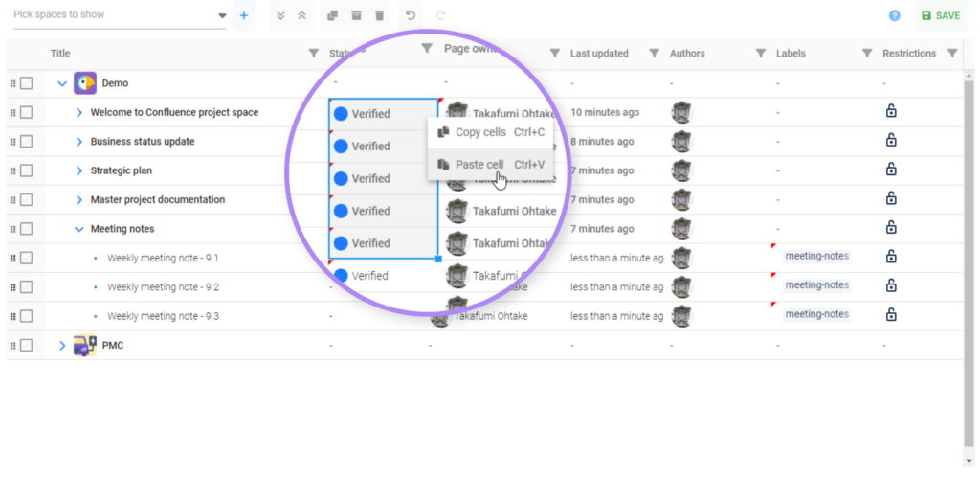The image size is (980, 477).
Task: Tick the Demo row checkbox
Action: pyautogui.click(x=26, y=83)
